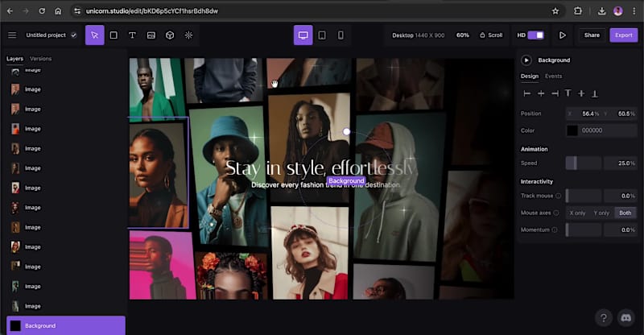Click the Background label tag on canvas
644x335 pixels.
[x=346, y=181]
